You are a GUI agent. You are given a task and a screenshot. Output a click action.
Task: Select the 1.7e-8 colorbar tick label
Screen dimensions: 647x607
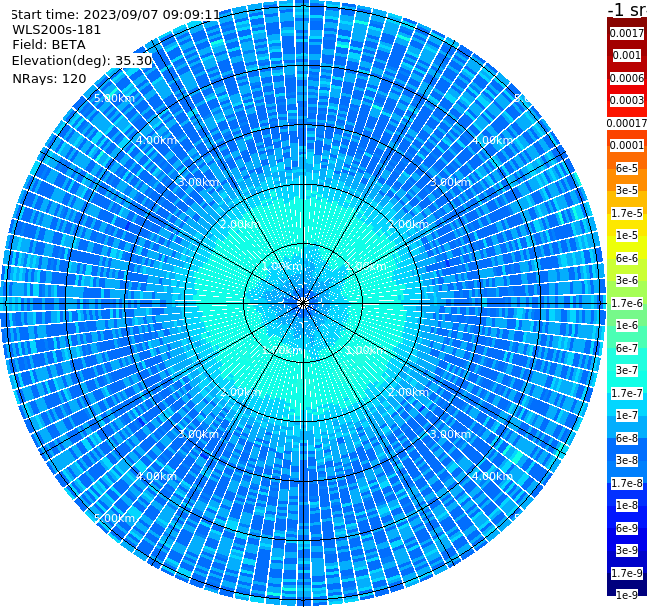pyautogui.click(x=627, y=483)
